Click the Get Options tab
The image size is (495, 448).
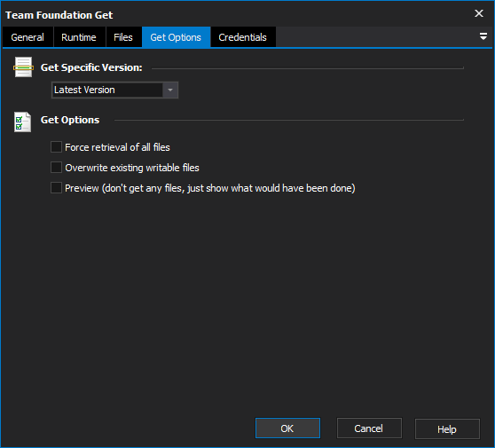[x=176, y=37]
